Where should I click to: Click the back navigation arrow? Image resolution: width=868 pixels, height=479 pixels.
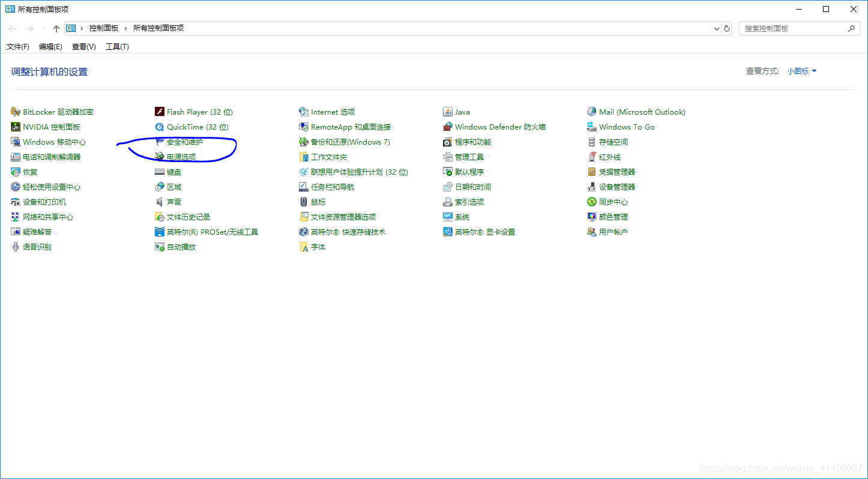pyautogui.click(x=13, y=28)
